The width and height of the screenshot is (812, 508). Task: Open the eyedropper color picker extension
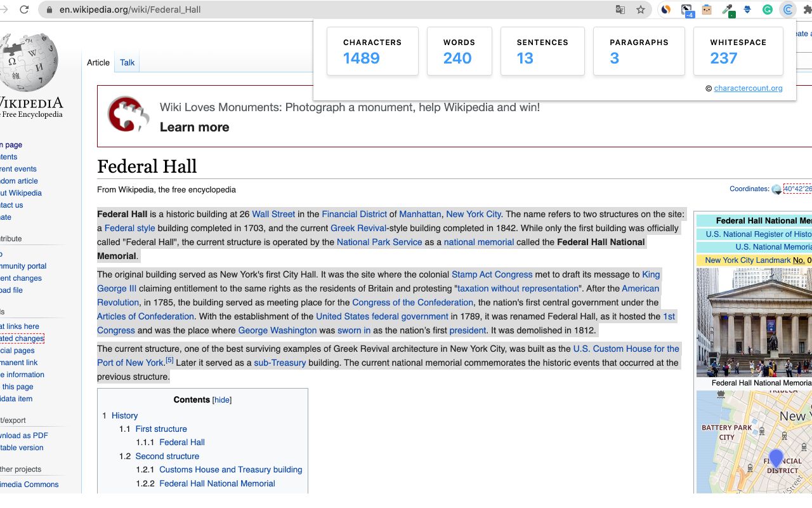pyautogui.click(x=729, y=10)
